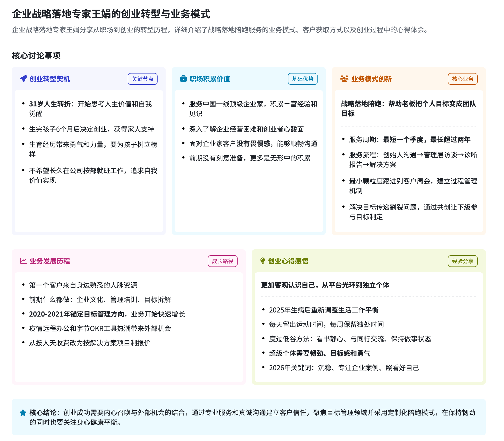Click the briefcase icon beside 职场积累价值
Image resolution: width=504 pixels, height=441 pixels.
point(183,79)
